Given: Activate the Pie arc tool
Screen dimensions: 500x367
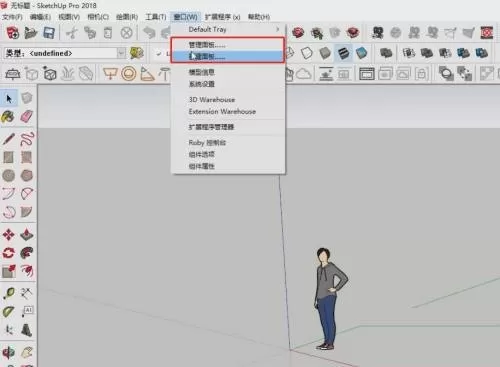Looking at the screenshot, I should pos(27,211).
